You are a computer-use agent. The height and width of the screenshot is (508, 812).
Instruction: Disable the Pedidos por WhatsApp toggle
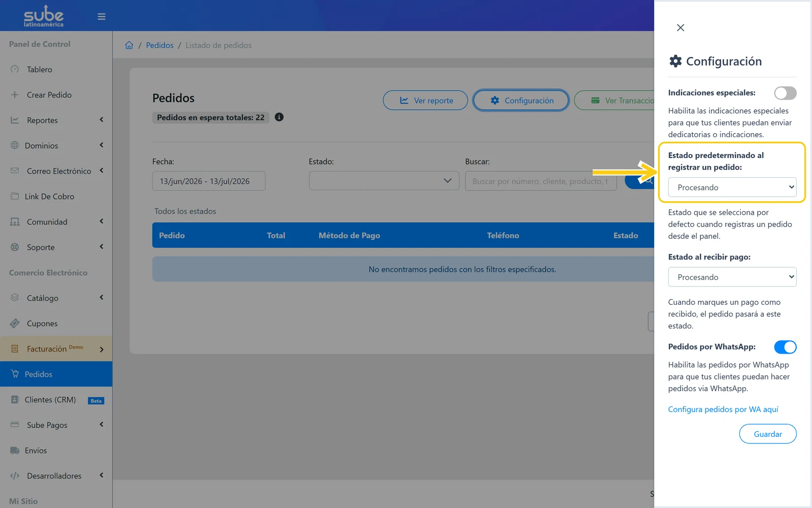pos(785,347)
